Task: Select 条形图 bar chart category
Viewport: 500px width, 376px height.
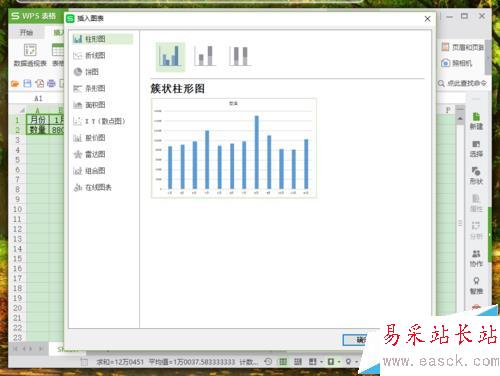Action: [x=89, y=88]
